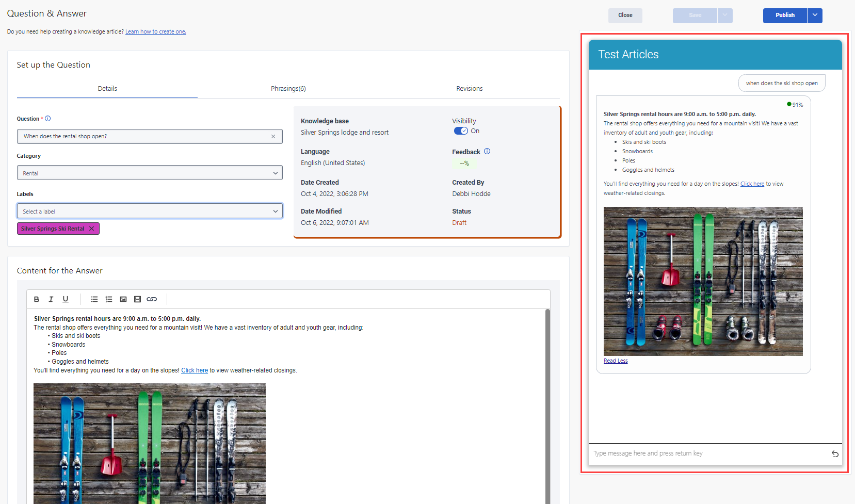Insert an image into the answer
This screenshot has width=855, height=504.
[x=123, y=299]
